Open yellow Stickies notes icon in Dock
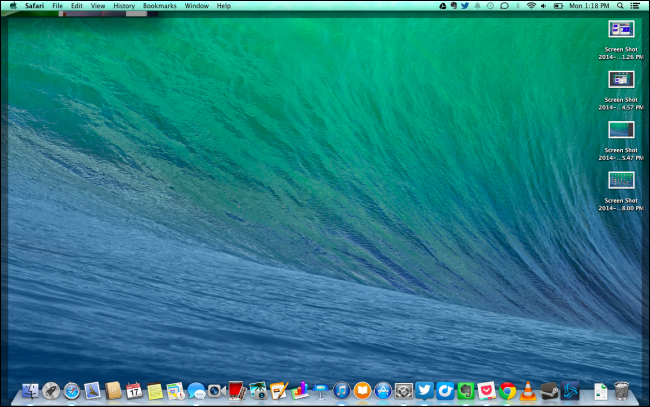 pyautogui.click(x=155, y=391)
